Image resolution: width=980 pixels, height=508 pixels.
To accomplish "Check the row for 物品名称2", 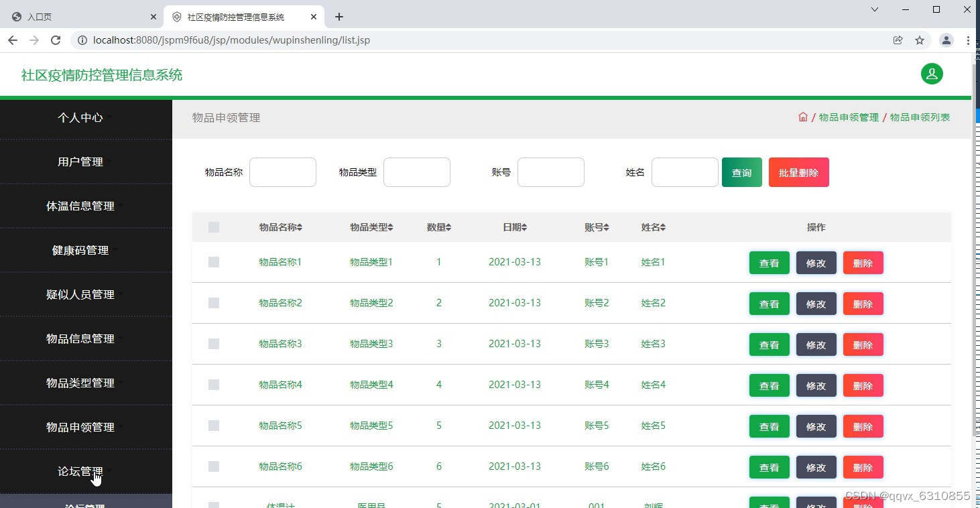I will [x=214, y=303].
